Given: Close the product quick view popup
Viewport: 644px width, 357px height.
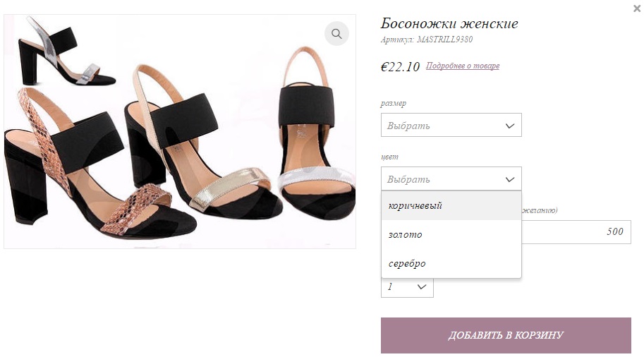Looking at the screenshot, I should (x=637, y=8).
